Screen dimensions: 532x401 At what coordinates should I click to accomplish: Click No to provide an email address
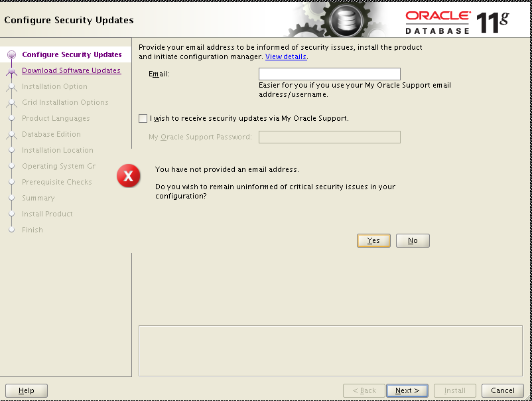tap(412, 240)
